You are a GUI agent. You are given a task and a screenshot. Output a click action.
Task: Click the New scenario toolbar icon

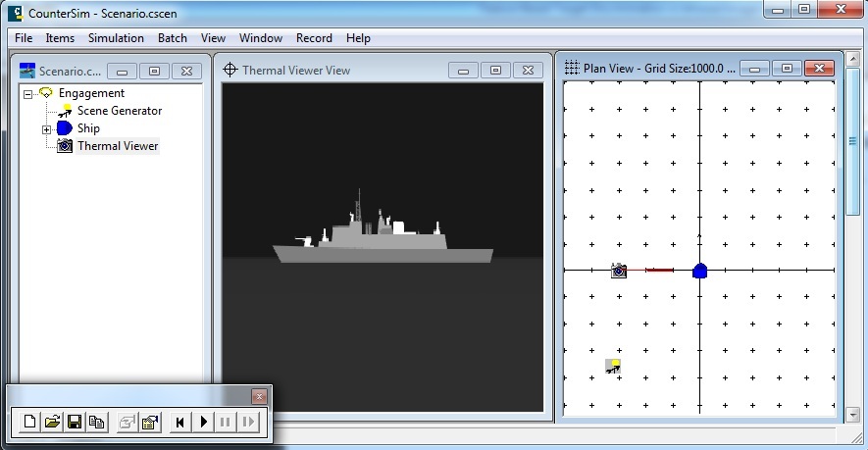[x=29, y=423]
